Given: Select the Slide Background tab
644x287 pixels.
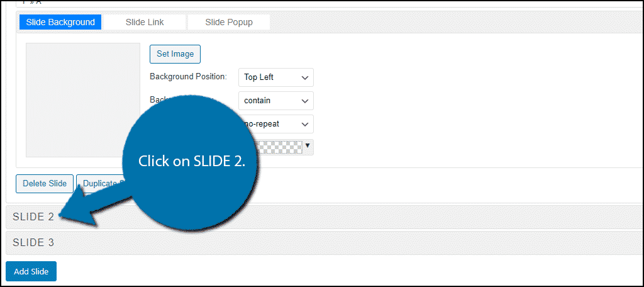Looking at the screenshot, I should pos(60,22).
